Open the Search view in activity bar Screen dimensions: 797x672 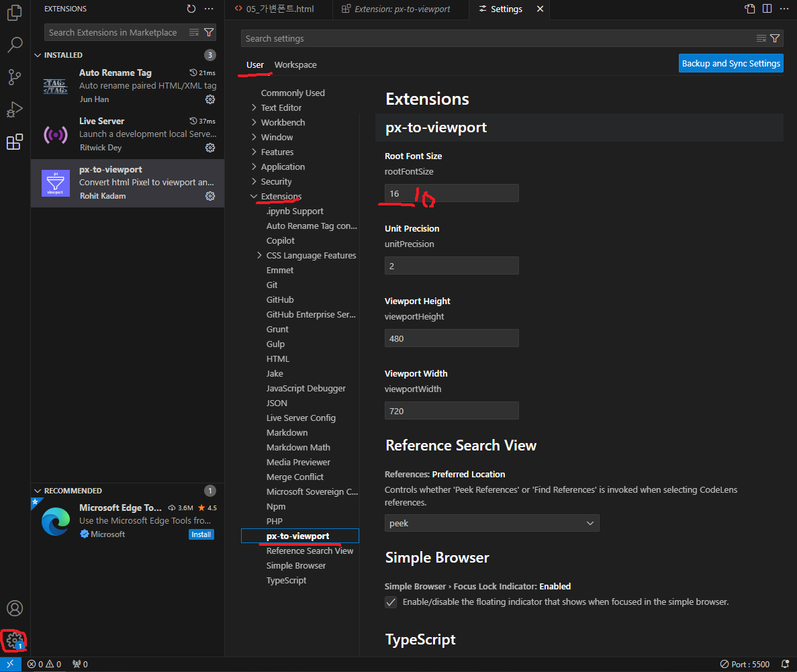[x=15, y=45]
